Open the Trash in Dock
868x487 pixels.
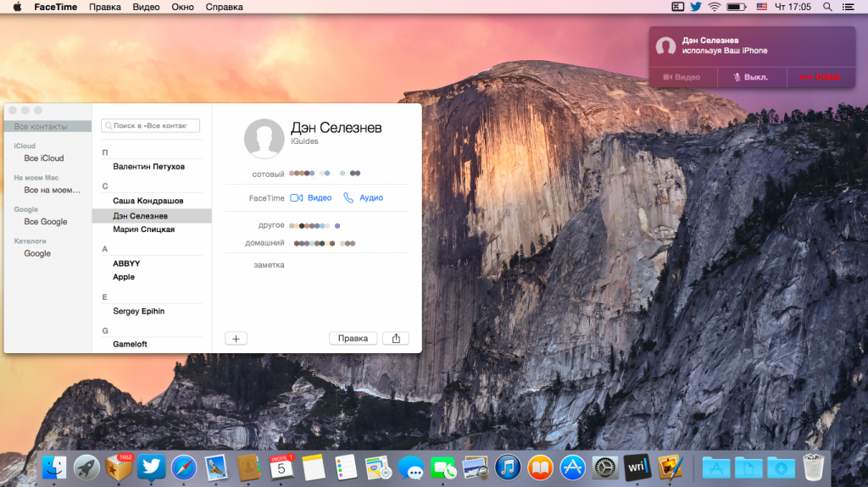coord(813,468)
